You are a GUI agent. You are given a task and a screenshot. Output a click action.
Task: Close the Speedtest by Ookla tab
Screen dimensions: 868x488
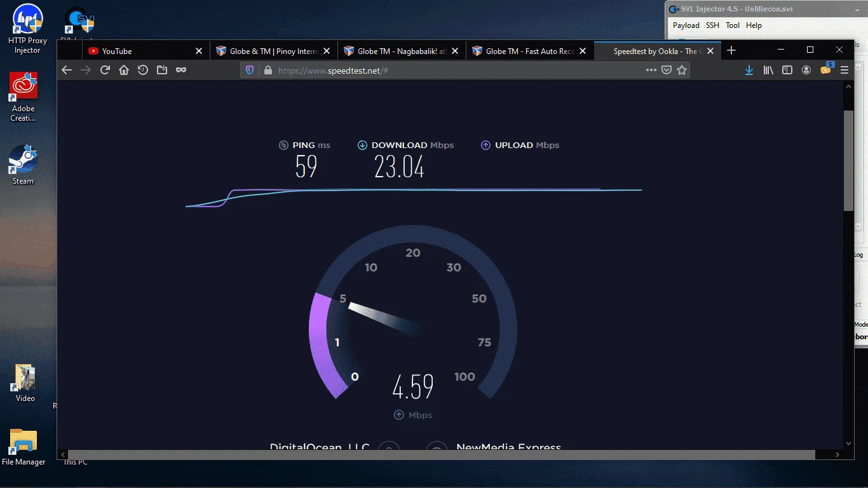pyautogui.click(x=710, y=51)
